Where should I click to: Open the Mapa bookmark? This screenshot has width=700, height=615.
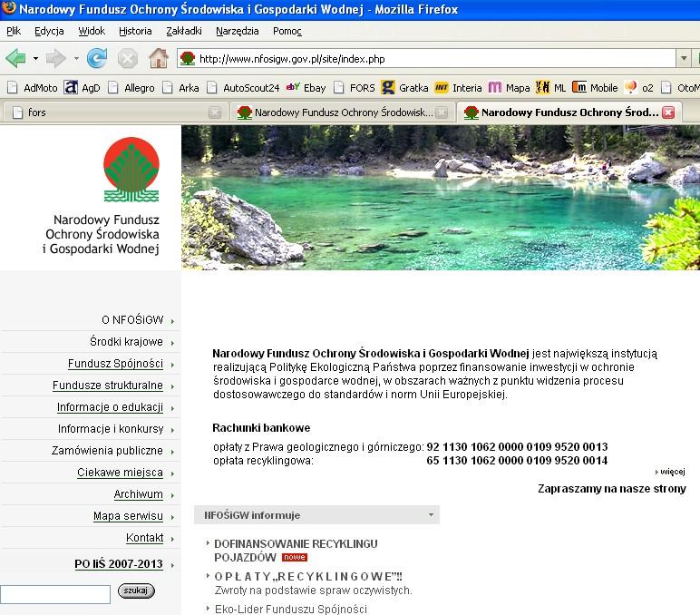point(509,88)
